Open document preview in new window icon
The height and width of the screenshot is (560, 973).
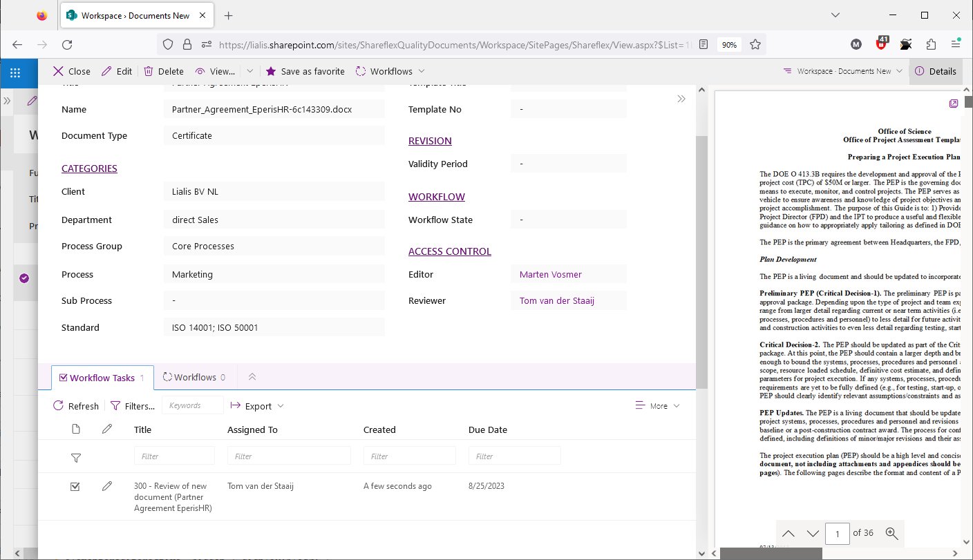click(953, 104)
